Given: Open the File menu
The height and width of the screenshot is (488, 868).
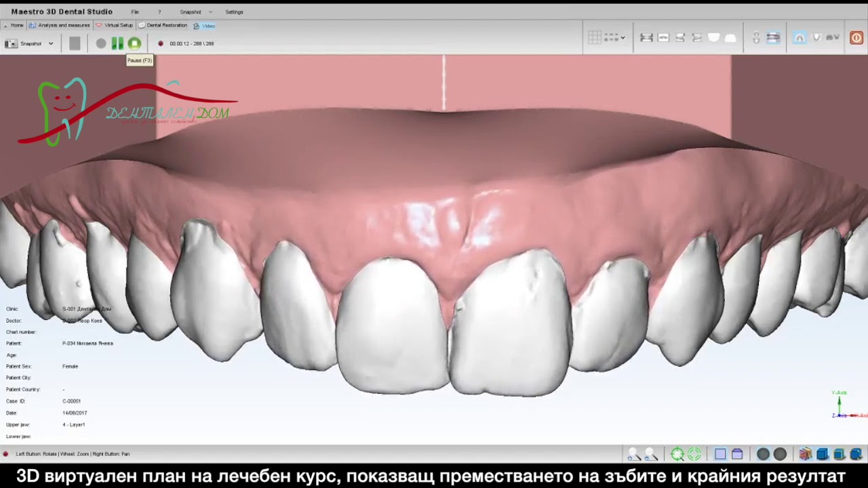Looking at the screenshot, I should (x=135, y=12).
